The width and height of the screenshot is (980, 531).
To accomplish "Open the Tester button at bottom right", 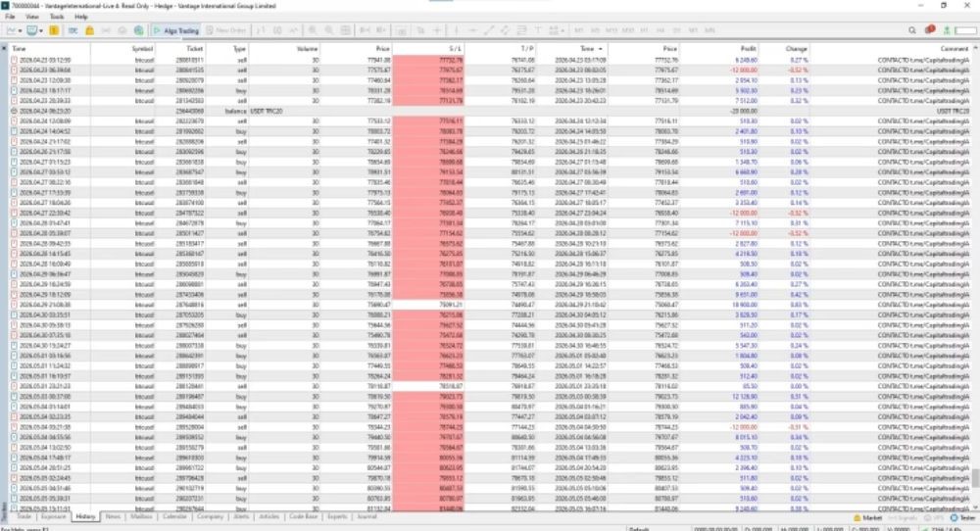I will point(963,518).
